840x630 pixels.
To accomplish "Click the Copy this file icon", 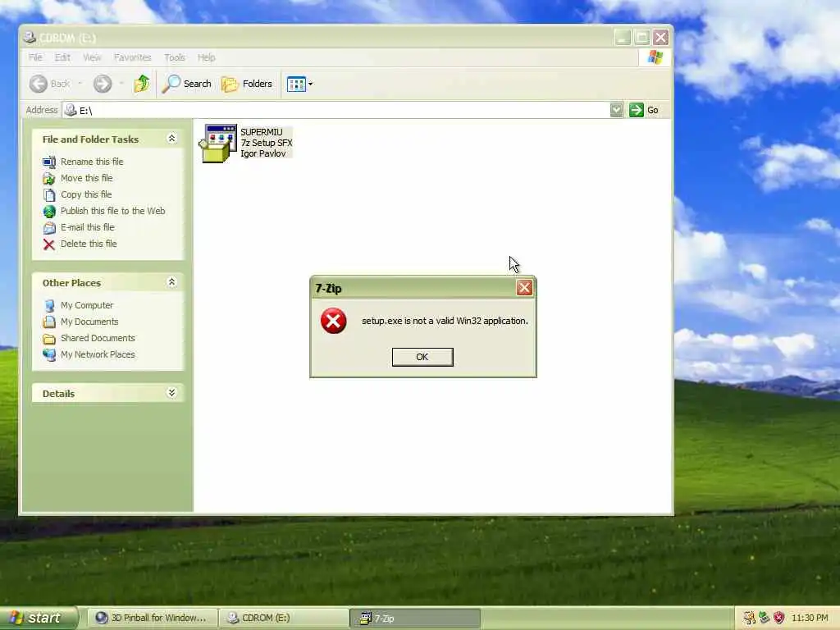I will coord(48,195).
